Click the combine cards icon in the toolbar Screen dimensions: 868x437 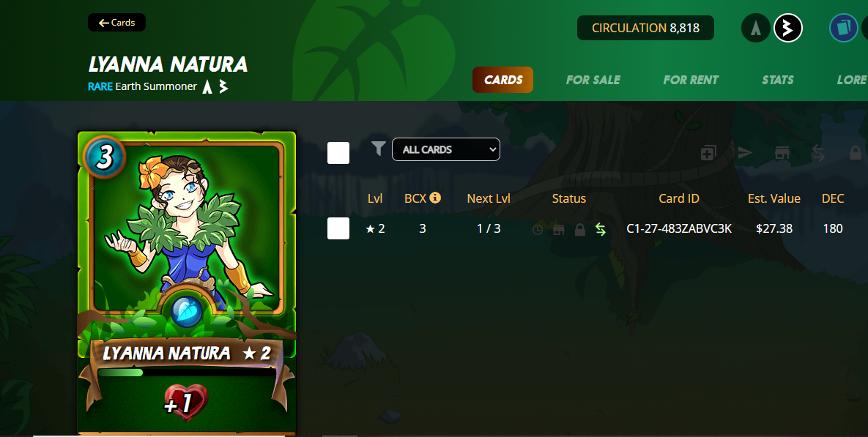708,153
